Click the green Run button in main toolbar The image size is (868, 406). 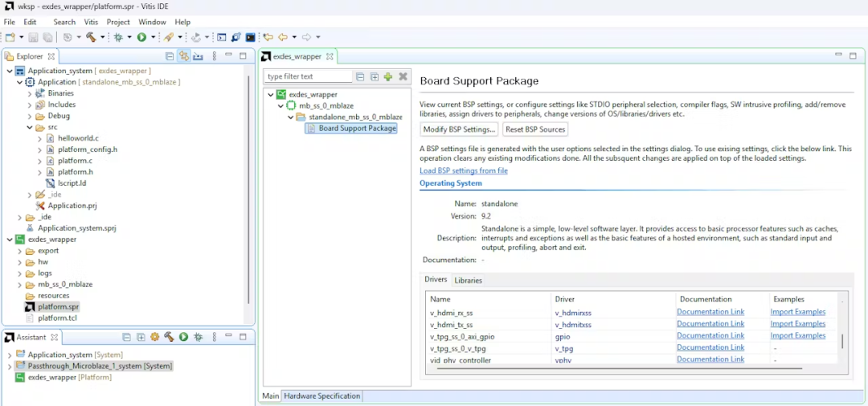point(141,37)
